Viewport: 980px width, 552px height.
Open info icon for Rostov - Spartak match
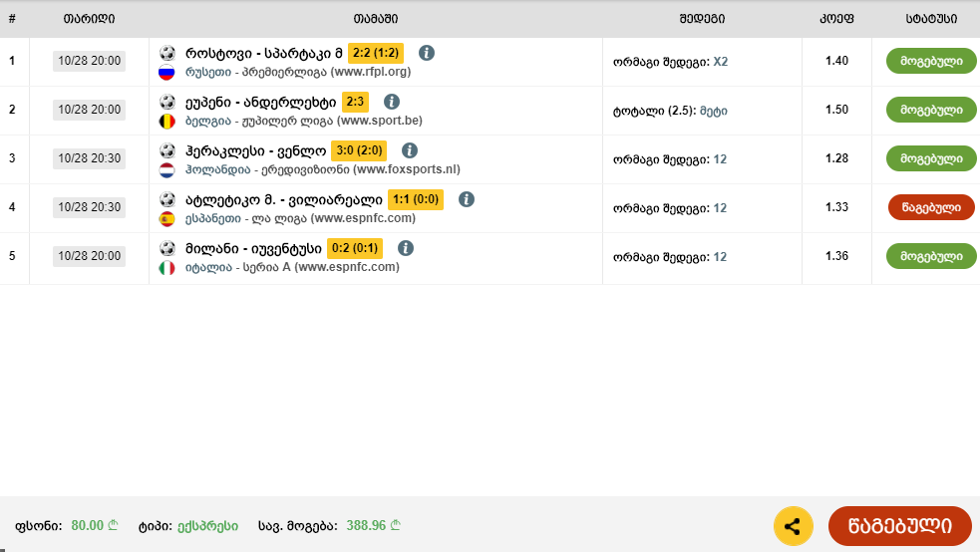pyautogui.click(x=427, y=53)
